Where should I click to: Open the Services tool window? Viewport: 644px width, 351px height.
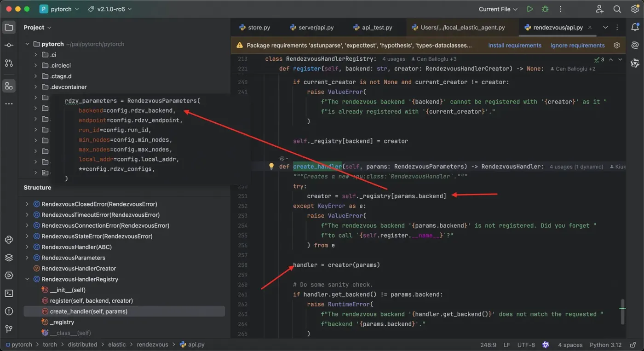pos(9,276)
